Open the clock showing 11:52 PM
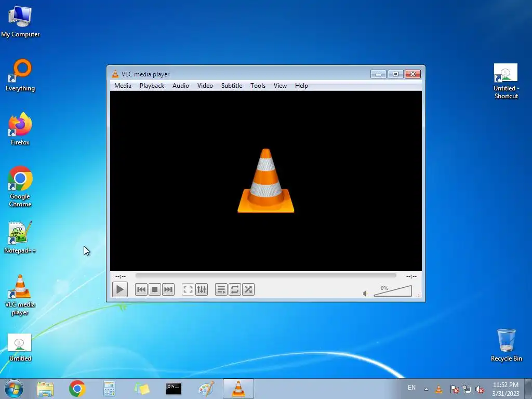Screen dimensions: 532x399 506,389
